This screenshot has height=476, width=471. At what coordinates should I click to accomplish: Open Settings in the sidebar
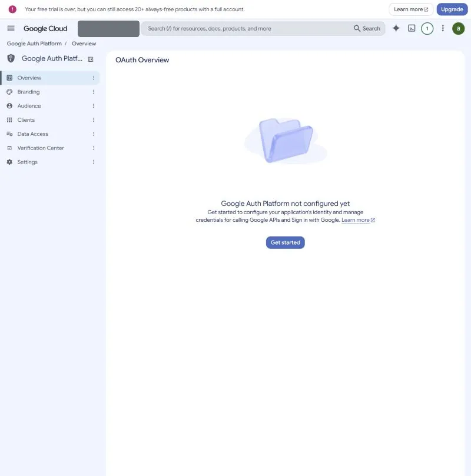tap(50, 162)
